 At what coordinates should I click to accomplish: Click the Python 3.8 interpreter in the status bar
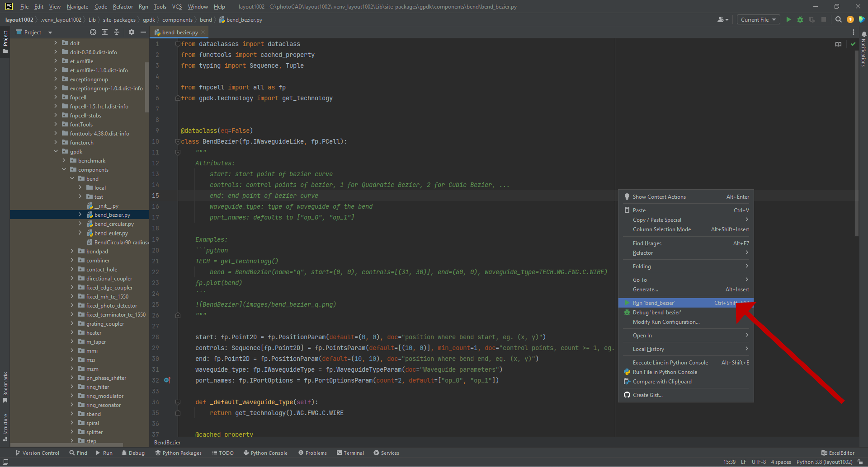(x=824, y=462)
